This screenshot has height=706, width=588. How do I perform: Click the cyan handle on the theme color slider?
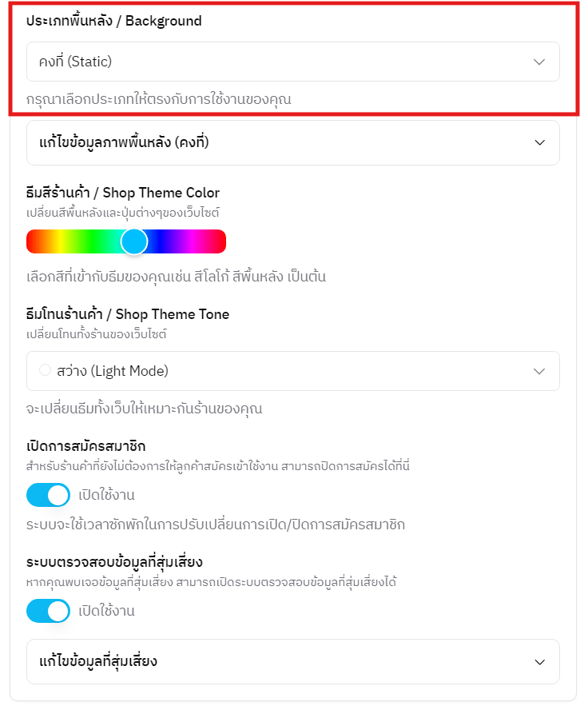pos(134,241)
